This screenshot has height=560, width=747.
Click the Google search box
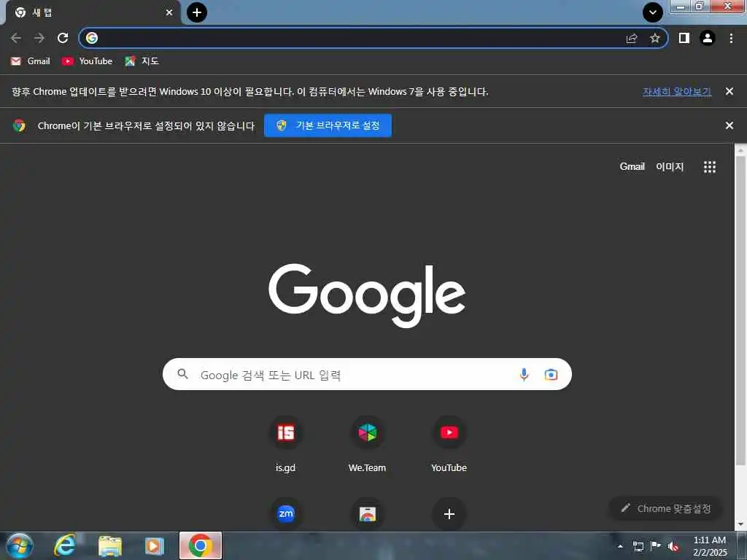tap(367, 374)
